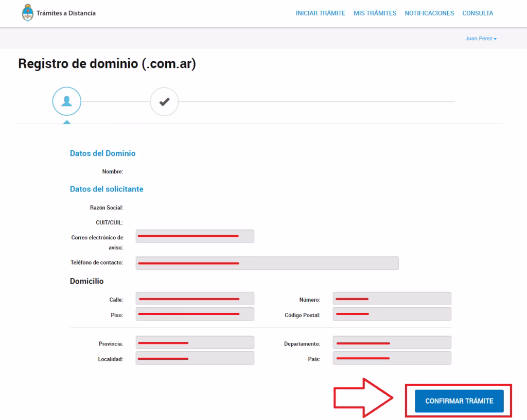Viewport: 527px width, 420px height.
Task: Click the País field
Action: 392,358
